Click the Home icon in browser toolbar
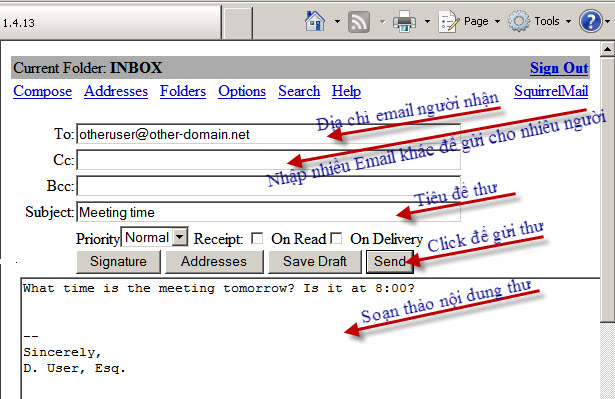 (315, 21)
